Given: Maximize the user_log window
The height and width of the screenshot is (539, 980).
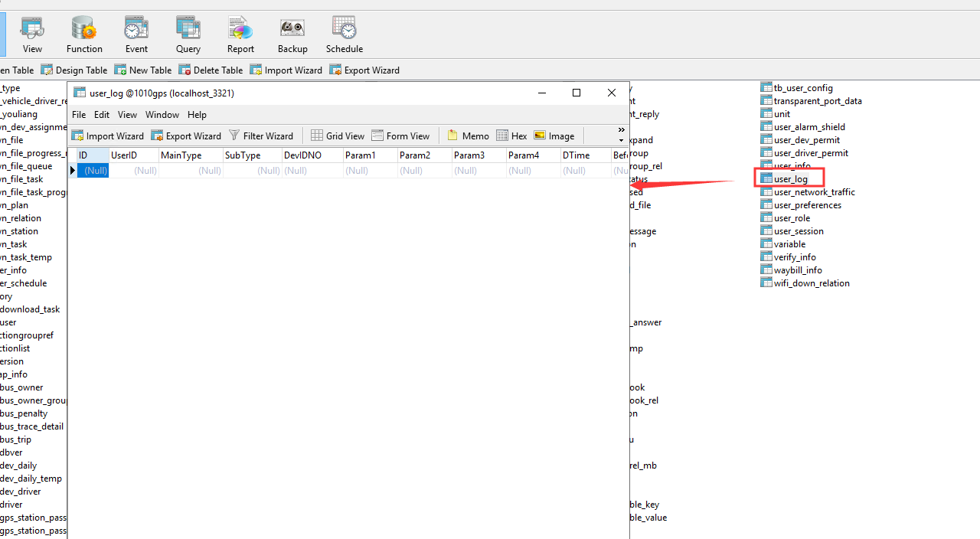Looking at the screenshot, I should click(577, 93).
